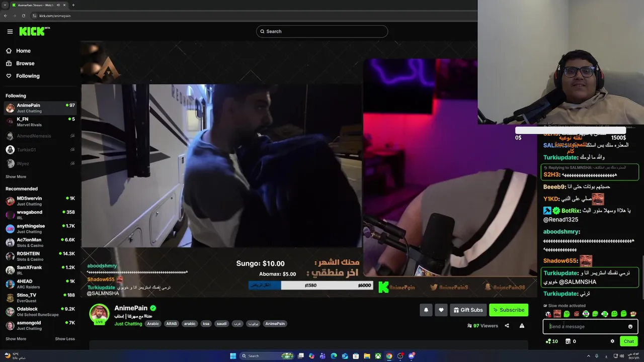
Task: Mute the AnimePain browser tab
Action: click(x=58, y=5)
